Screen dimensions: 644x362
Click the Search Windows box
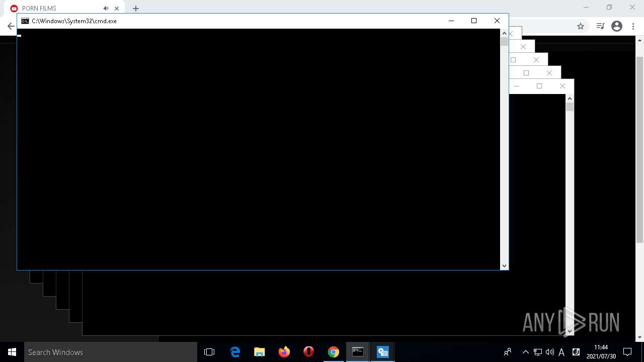pyautogui.click(x=111, y=352)
